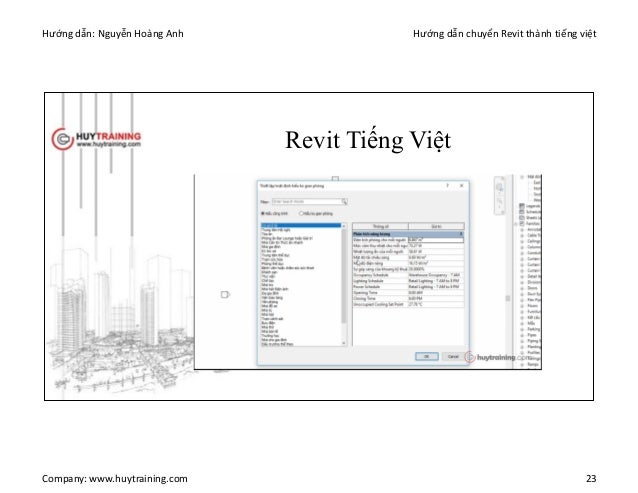Click the OK button
Viewport: 638px width, 493px height.
point(426,356)
